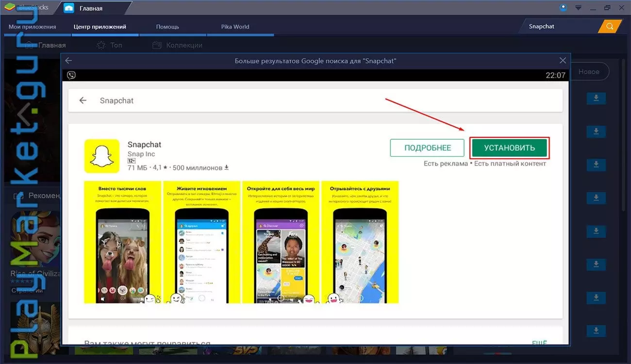
Task: Click the 'Есть реклама • Есть платный контент' note
Action: (485, 164)
